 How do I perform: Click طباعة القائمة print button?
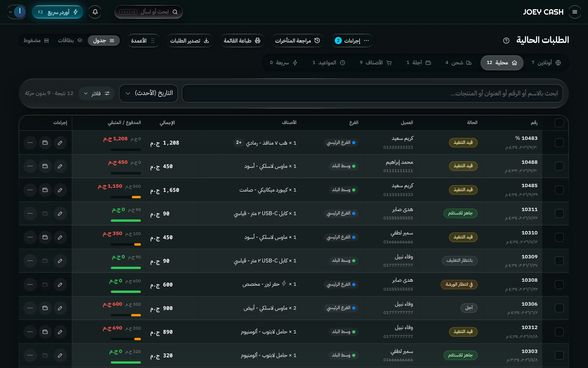click(242, 41)
